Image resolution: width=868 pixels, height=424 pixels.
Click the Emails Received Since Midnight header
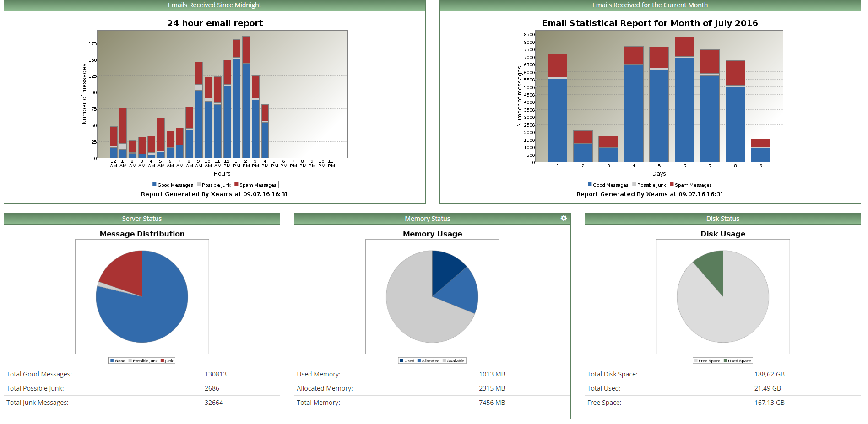[215, 5]
